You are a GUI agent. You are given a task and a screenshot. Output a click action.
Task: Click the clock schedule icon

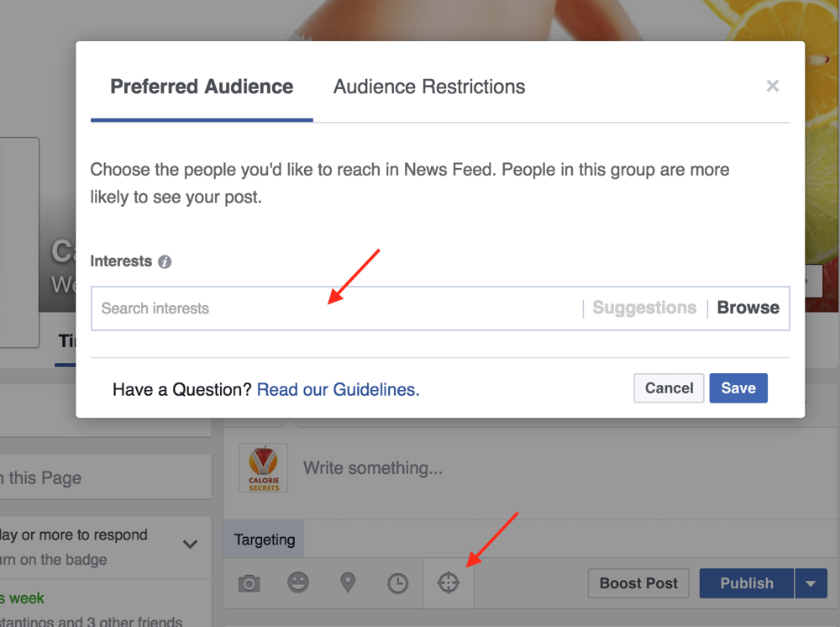click(x=397, y=583)
